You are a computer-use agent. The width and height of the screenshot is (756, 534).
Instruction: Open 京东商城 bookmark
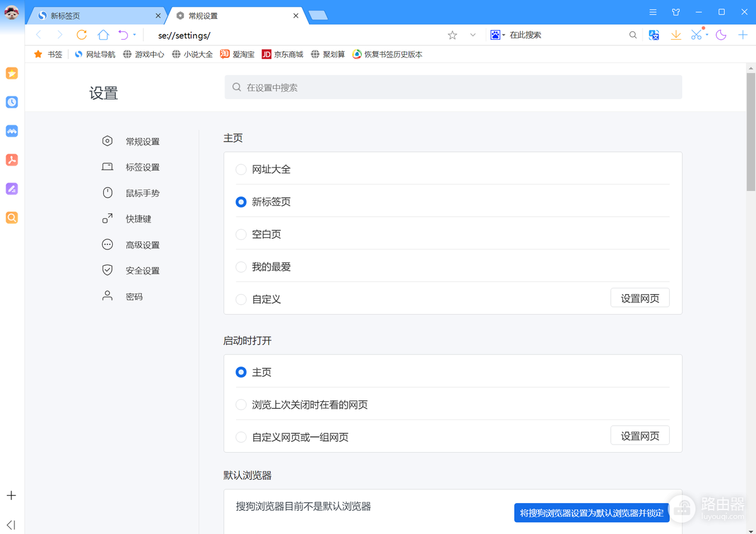(x=283, y=55)
